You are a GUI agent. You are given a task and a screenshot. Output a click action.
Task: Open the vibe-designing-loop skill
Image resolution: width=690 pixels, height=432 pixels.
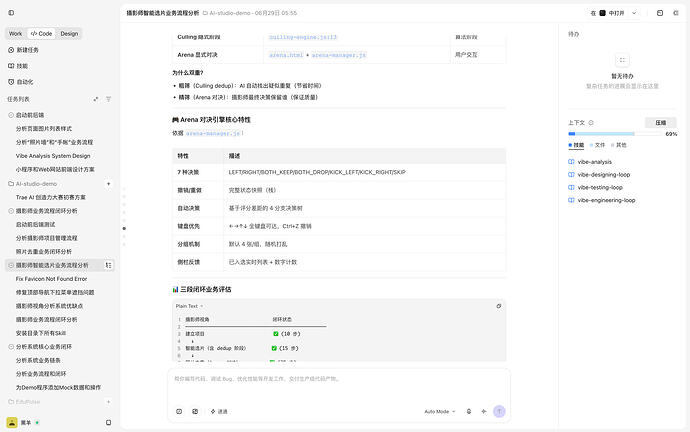point(599,175)
